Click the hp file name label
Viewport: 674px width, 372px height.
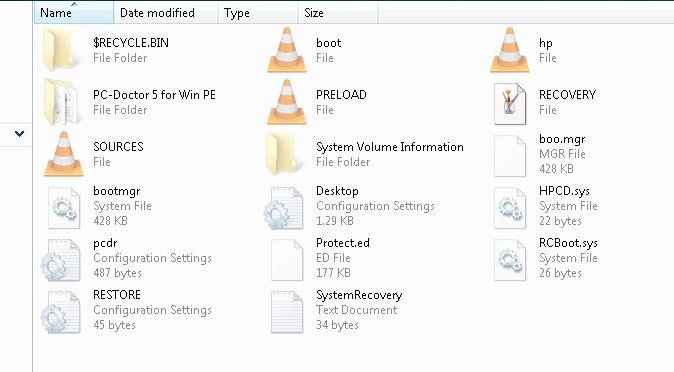(545, 43)
